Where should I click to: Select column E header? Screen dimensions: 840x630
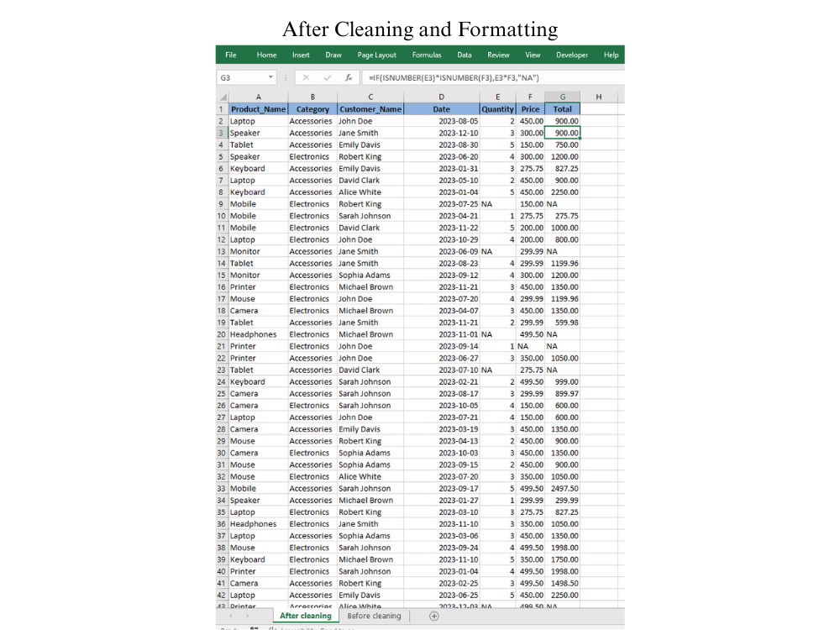pos(497,97)
